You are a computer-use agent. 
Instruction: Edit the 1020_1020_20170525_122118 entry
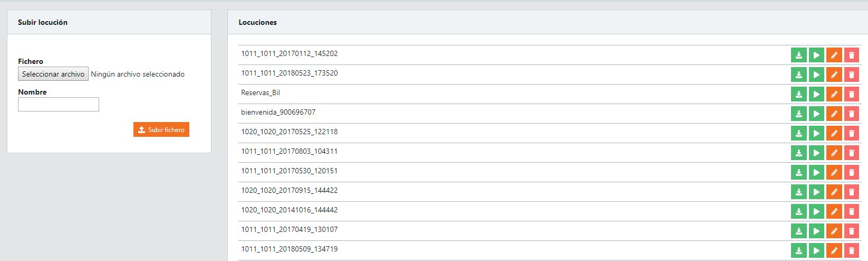(x=834, y=133)
